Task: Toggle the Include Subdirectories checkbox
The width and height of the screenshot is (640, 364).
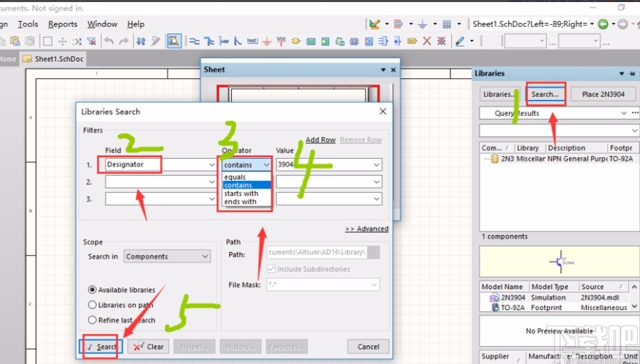Action: (x=271, y=269)
